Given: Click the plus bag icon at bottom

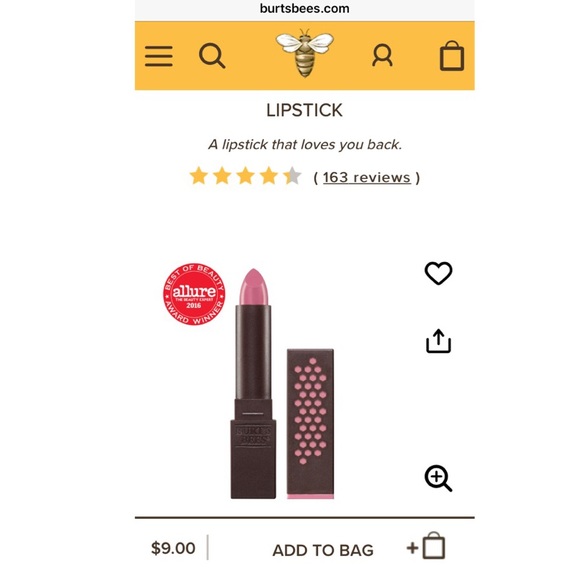Looking at the screenshot, I should click(426, 546).
